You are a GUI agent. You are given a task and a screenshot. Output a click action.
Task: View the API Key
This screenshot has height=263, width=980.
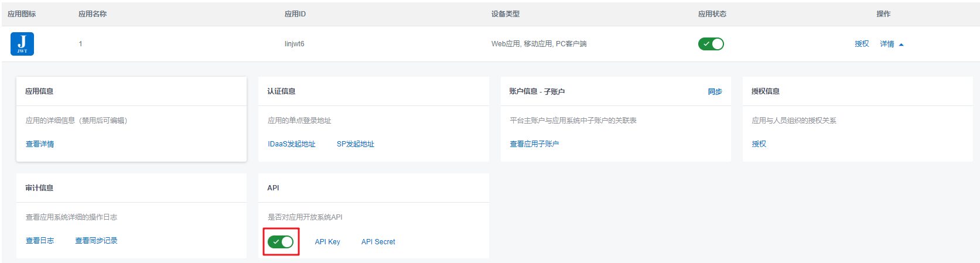click(x=327, y=242)
